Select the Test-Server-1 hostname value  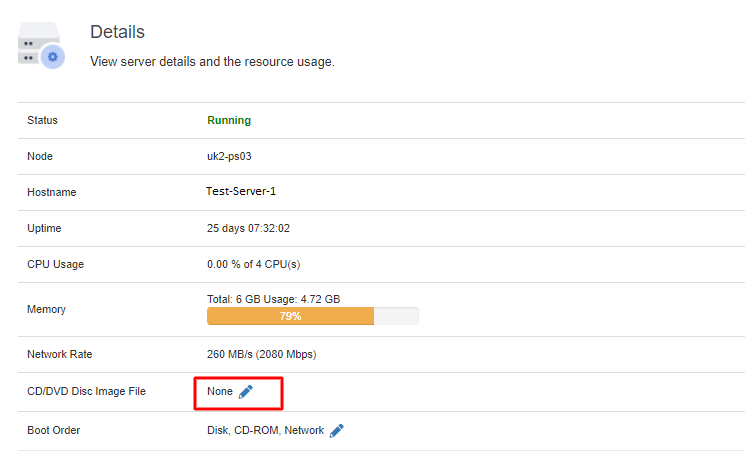coord(241,191)
